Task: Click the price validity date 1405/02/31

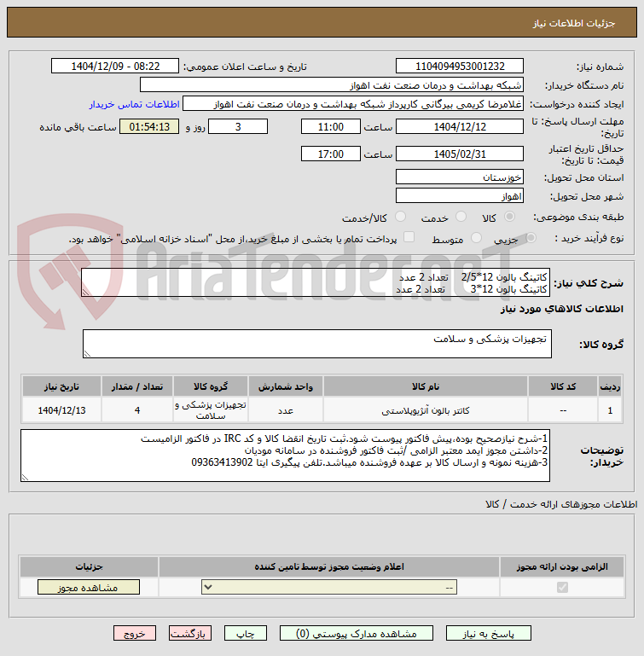Action: tap(460, 154)
